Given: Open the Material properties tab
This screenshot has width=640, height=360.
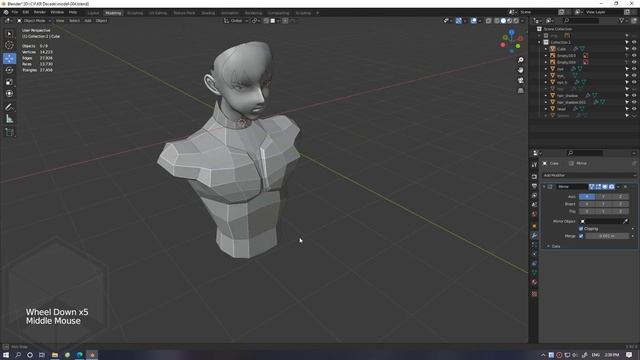Looking at the screenshot, I should [534, 282].
